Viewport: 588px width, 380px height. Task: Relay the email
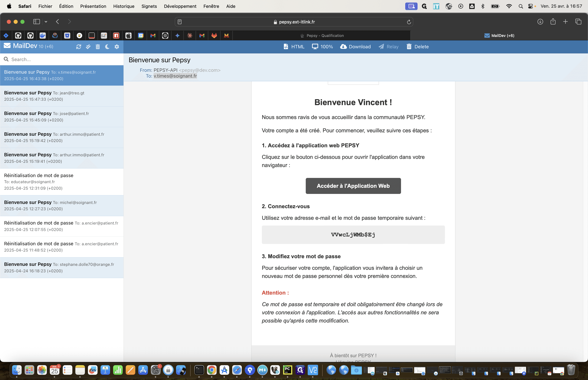click(389, 47)
